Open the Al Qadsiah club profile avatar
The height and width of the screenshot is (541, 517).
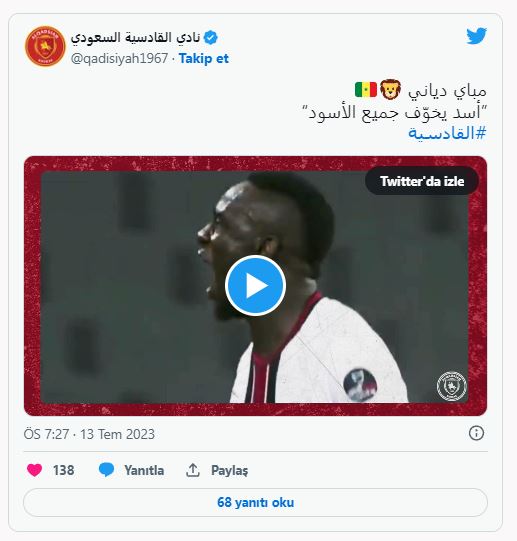coord(45,46)
